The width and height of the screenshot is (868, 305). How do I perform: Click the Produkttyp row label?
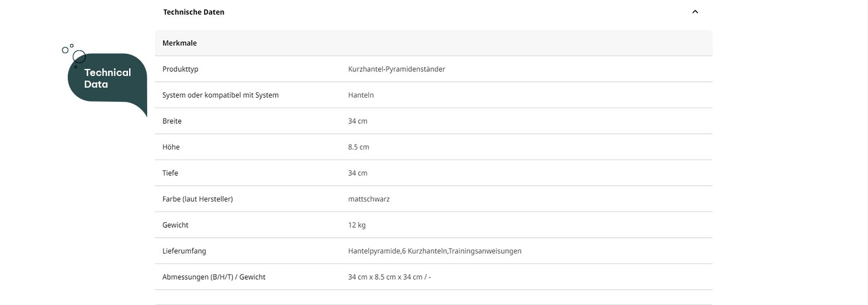click(180, 69)
